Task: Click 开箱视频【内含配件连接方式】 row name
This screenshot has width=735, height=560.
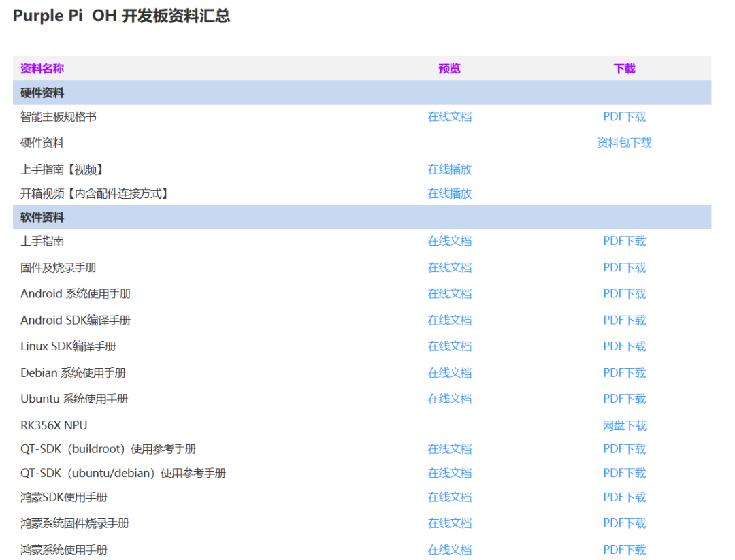Action: click(94, 193)
